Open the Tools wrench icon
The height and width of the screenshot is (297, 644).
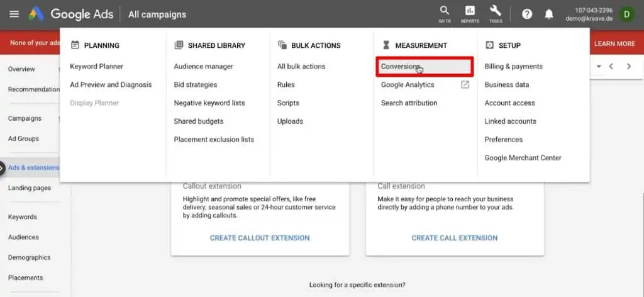[496, 14]
